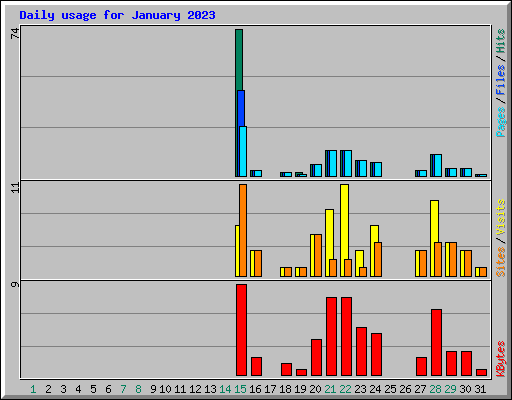
Task: Click the red KBytes bar for day 28
Action: pyautogui.click(x=436, y=343)
